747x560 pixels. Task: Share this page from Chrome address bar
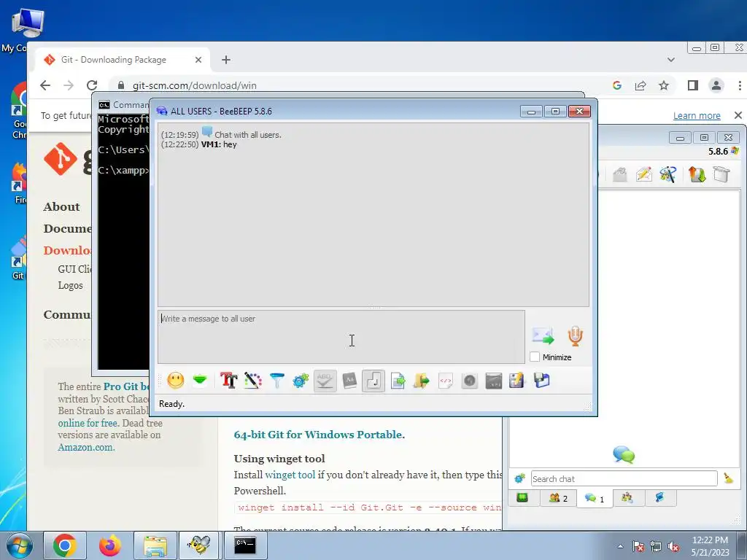click(x=640, y=85)
